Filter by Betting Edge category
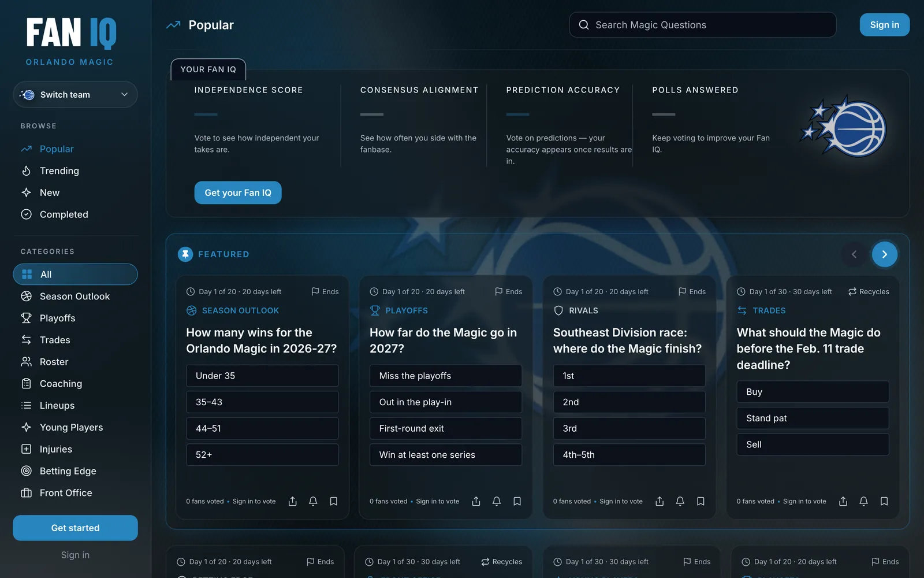 (75, 471)
